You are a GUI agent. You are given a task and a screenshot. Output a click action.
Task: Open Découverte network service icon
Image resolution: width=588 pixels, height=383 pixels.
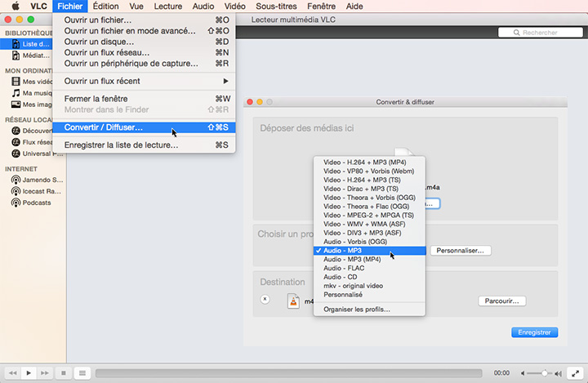(x=16, y=131)
